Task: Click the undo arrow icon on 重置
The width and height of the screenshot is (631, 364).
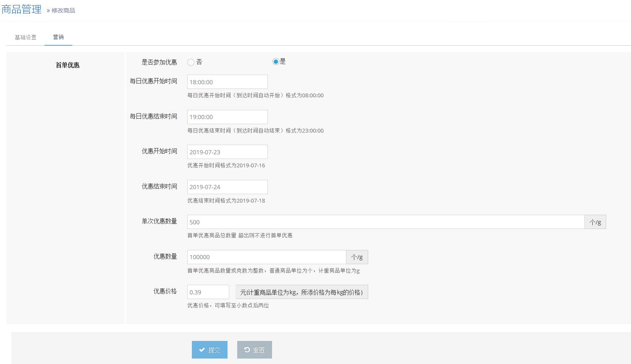Action: tap(247, 350)
